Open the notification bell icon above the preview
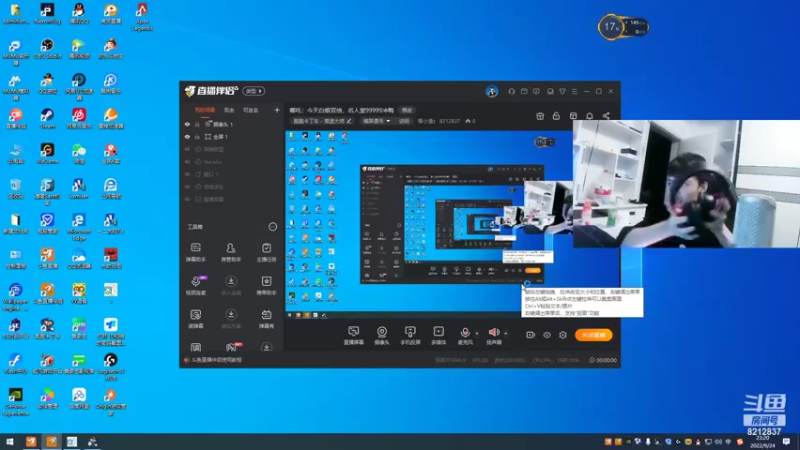Screen dimensions: 800x450 [x=589, y=116]
